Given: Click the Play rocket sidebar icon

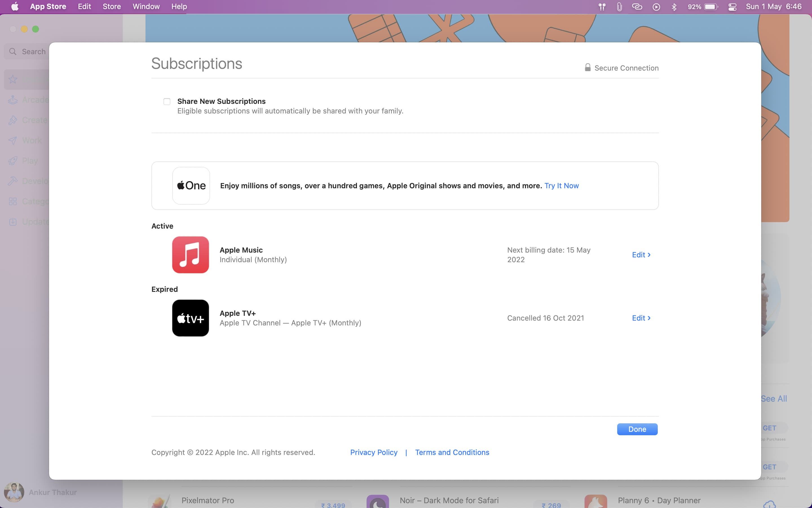Looking at the screenshot, I should pyautogui.click(x=13, y=161).
